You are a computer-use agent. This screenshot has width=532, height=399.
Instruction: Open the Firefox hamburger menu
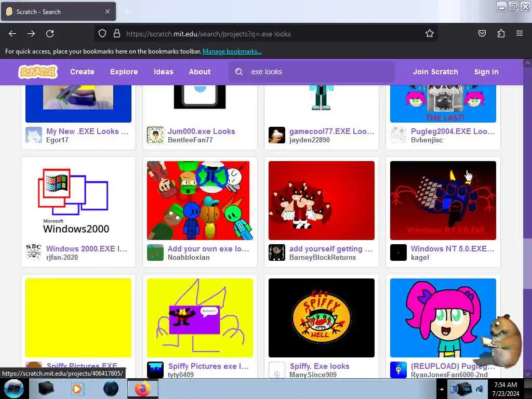[519, 33]
